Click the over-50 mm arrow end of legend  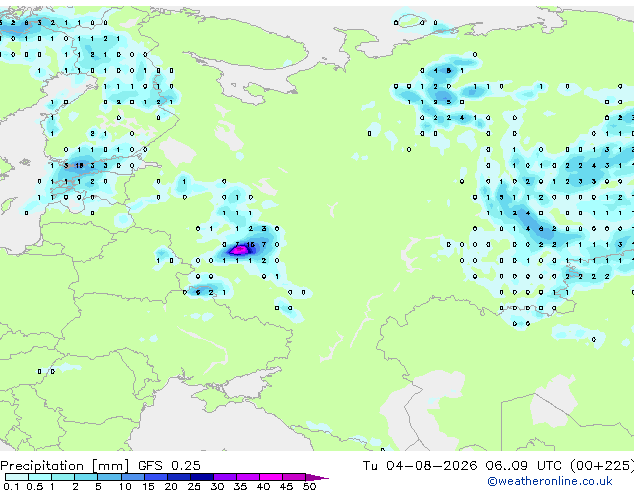click(317, 477)
